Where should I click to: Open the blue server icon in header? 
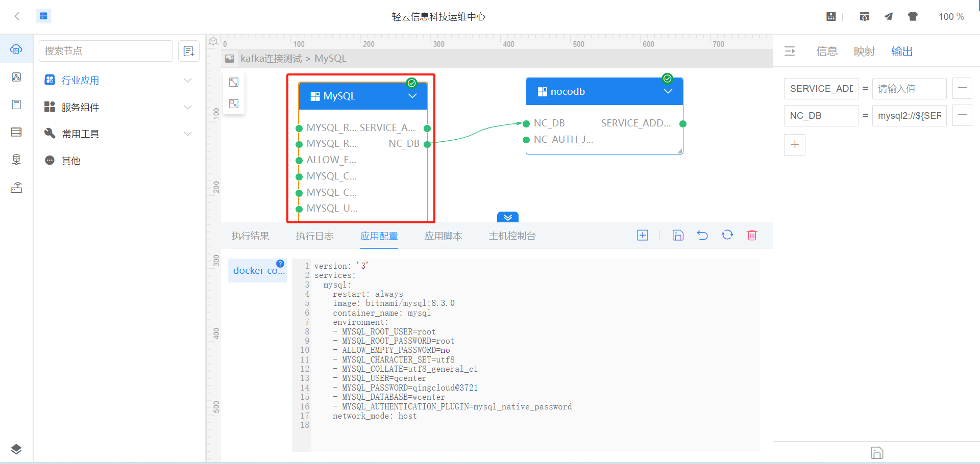point(43,16)
